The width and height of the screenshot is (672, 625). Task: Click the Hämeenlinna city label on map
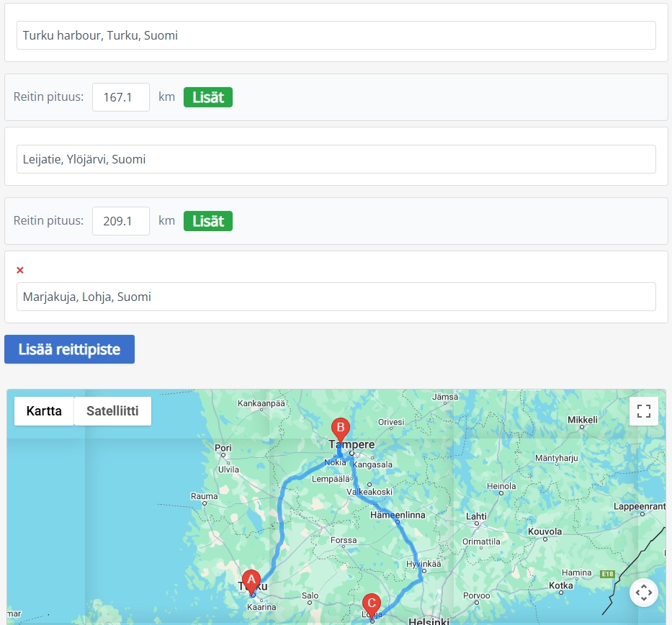coord(398,515)
